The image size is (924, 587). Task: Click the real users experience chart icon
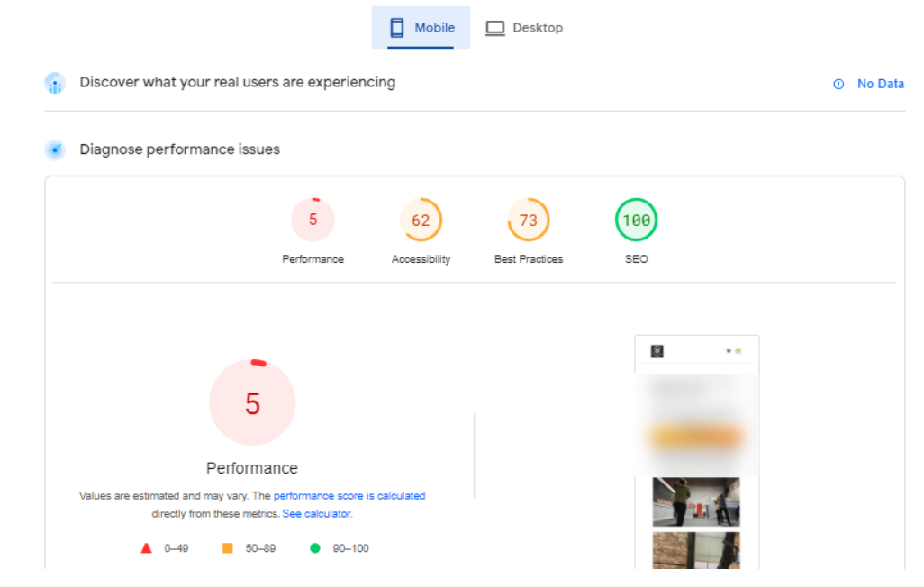click(x=55, y=83)
